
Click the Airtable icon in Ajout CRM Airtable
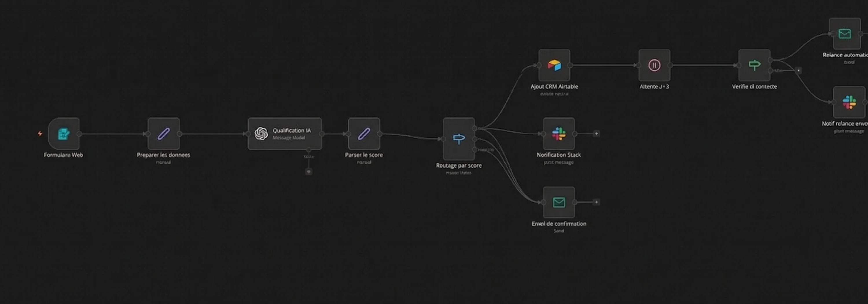click(554, 65)
